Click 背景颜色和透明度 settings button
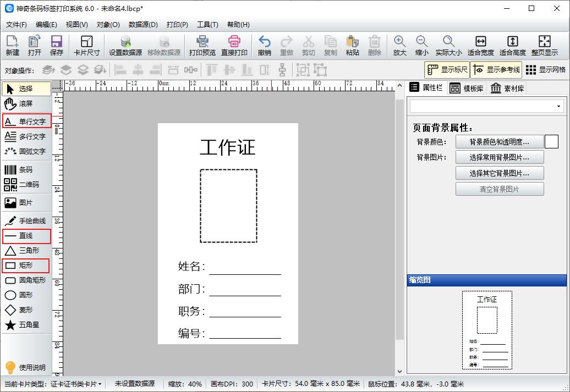The image size is (570, 392). tap(499, 141)
